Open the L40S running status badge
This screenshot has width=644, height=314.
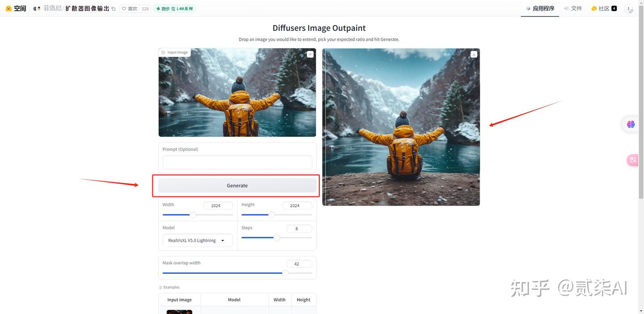(175, 8)
